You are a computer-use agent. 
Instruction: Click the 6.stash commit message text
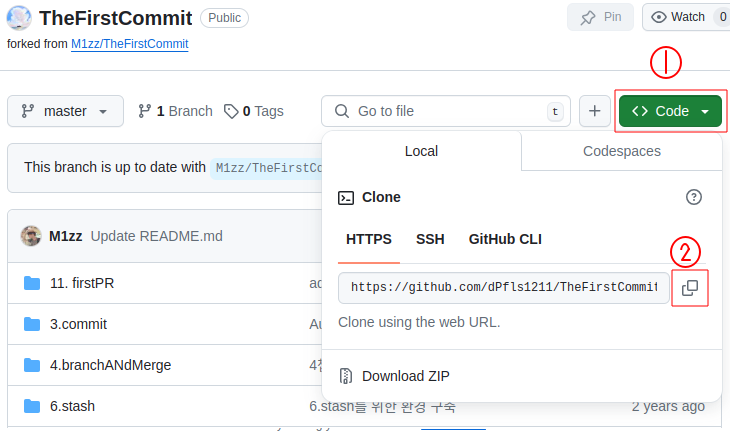pos(383,407)
